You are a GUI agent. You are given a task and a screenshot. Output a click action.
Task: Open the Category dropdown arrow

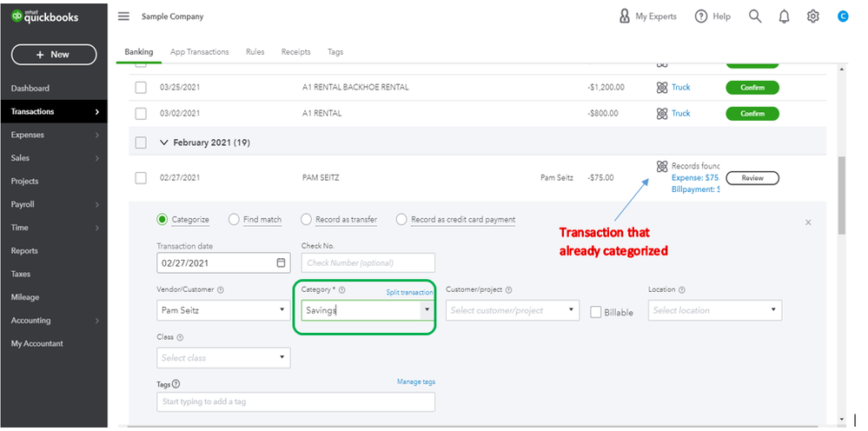pyautogui.click(x=427, y=310)
